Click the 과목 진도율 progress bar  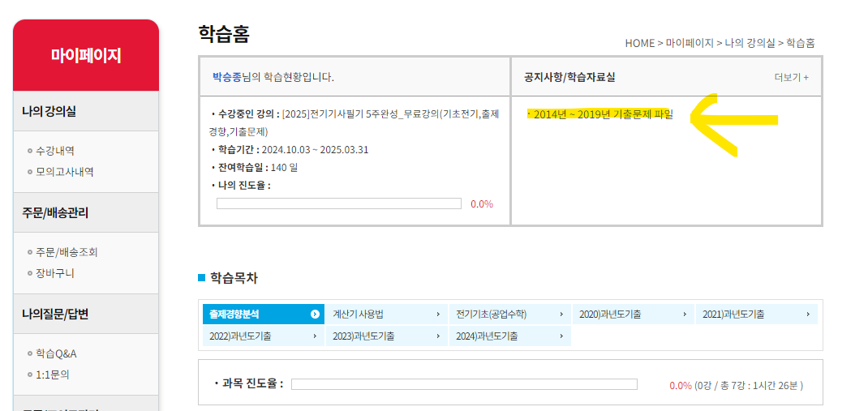[x=464, y=384]
